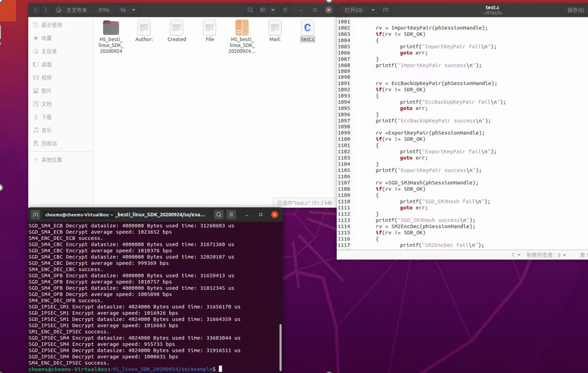The image size is (588, 373).
Task: Open the C language selector in status bar
Action: pos(516,255)
